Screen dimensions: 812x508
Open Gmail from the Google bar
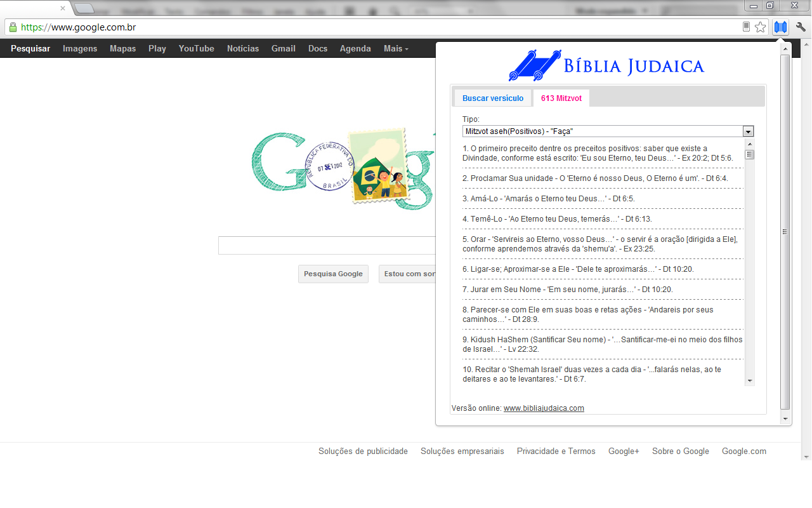(x=284, y=48)
